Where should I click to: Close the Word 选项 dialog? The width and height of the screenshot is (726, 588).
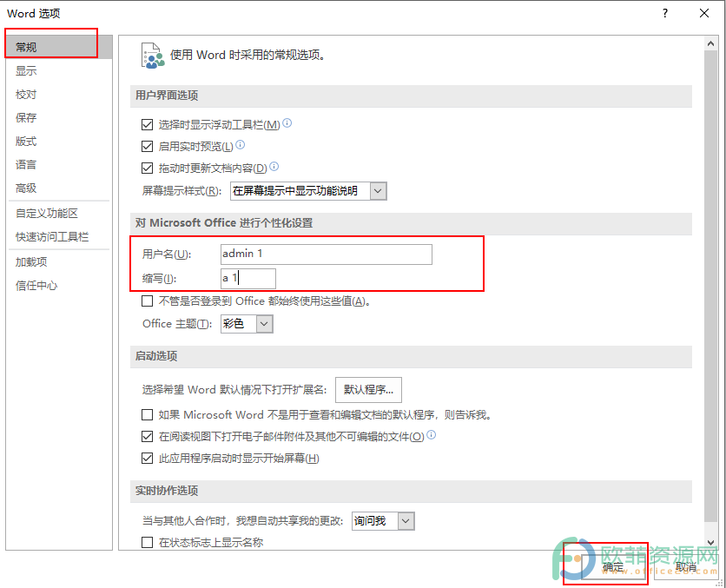(x=703, y=13)
